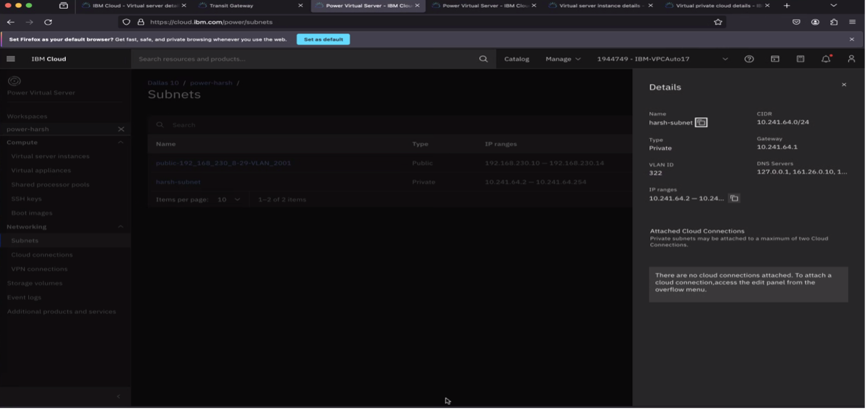Open the Items per page dropdown
The height and width of the screenshot is (410, 868).
coord(236,199)
